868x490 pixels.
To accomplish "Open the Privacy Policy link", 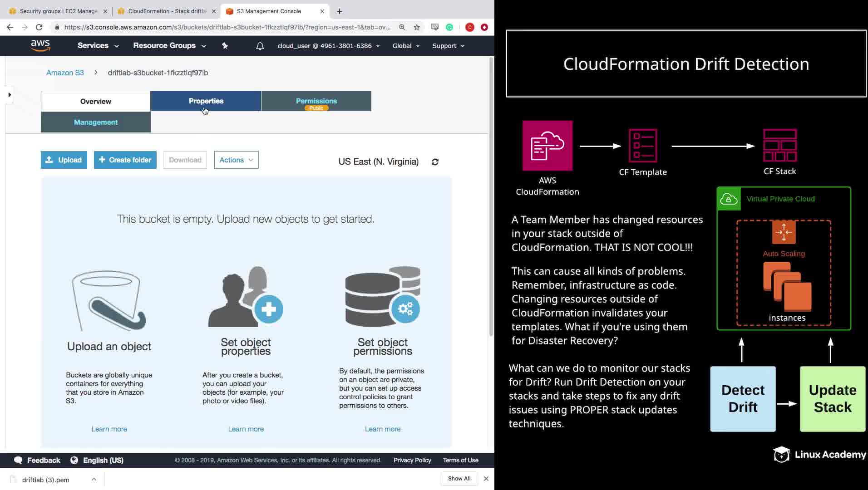I will click(x=412, y=461).
